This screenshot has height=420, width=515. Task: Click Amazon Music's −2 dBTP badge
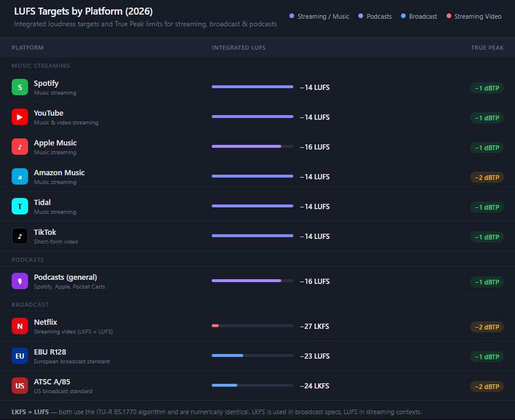coord(487,178)
